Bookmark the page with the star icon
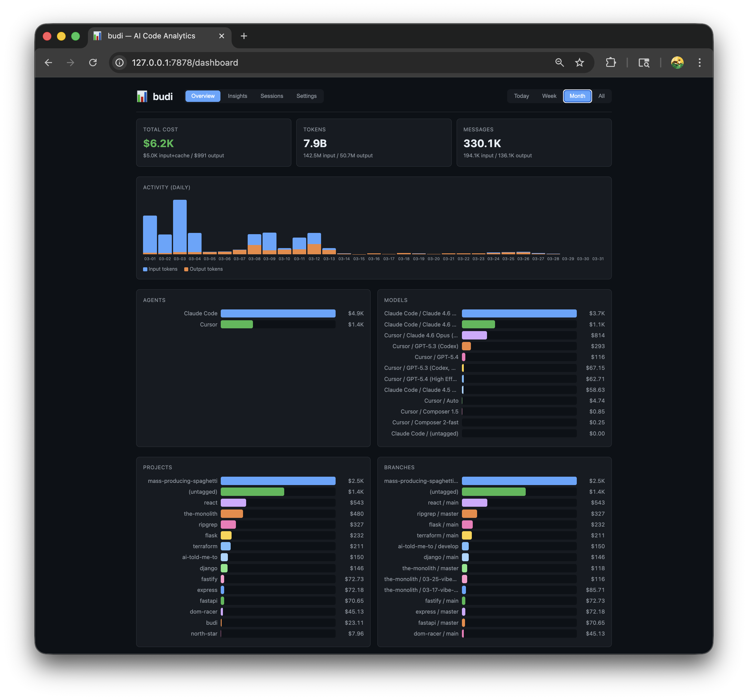Image resolution: width=748 pixels, height=700 pixels. click(x=579, y=63)
